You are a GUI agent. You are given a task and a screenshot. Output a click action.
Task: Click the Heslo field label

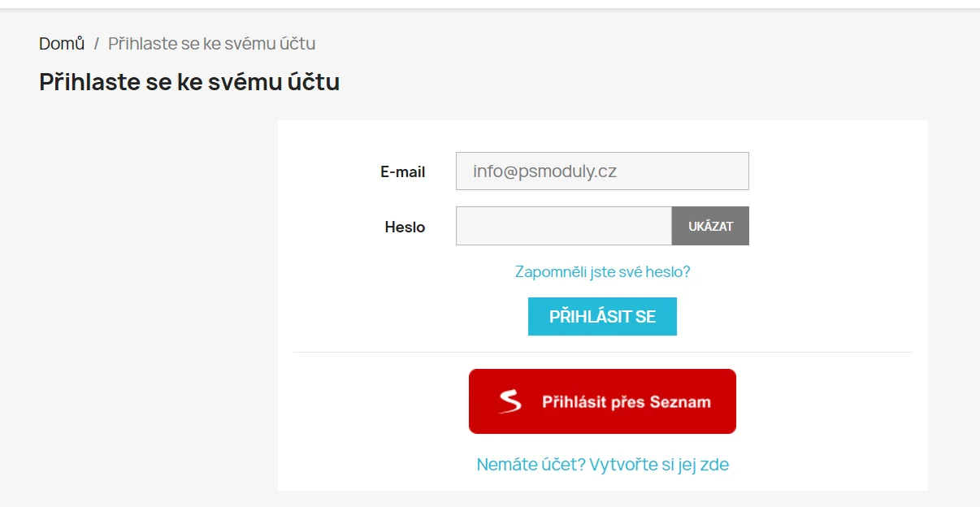tap(405, 227)
